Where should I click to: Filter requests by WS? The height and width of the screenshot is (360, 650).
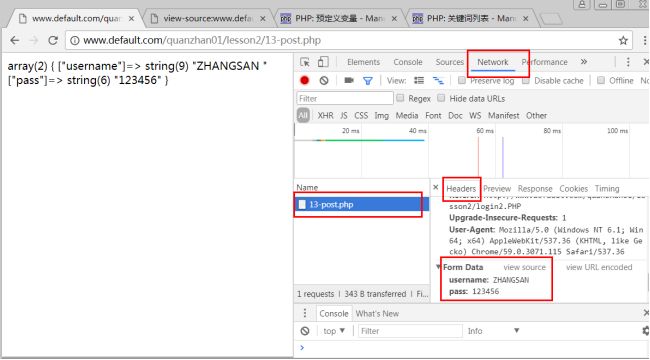(475, 115)
